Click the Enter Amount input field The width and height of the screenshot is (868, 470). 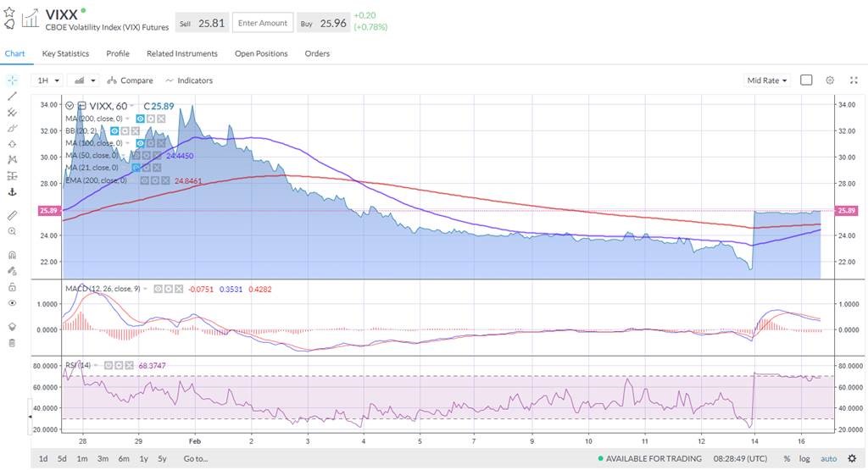point(262,23)
